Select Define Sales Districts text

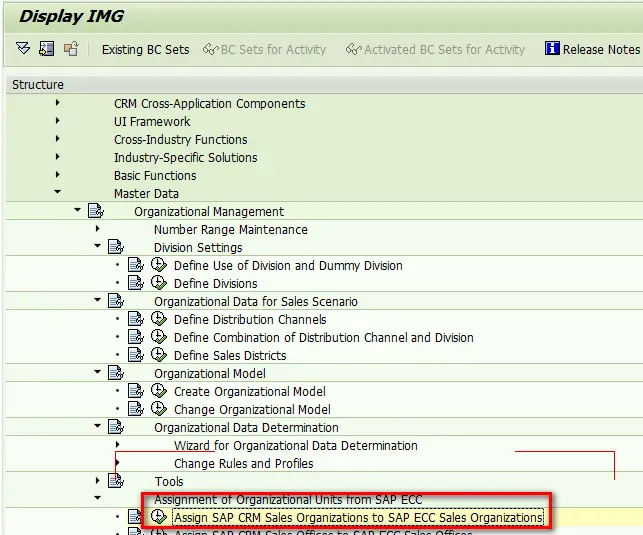230,355
